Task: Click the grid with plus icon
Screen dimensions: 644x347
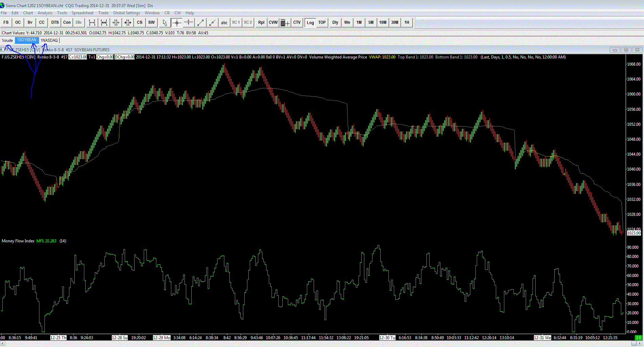Action: (x=285, y=22)
